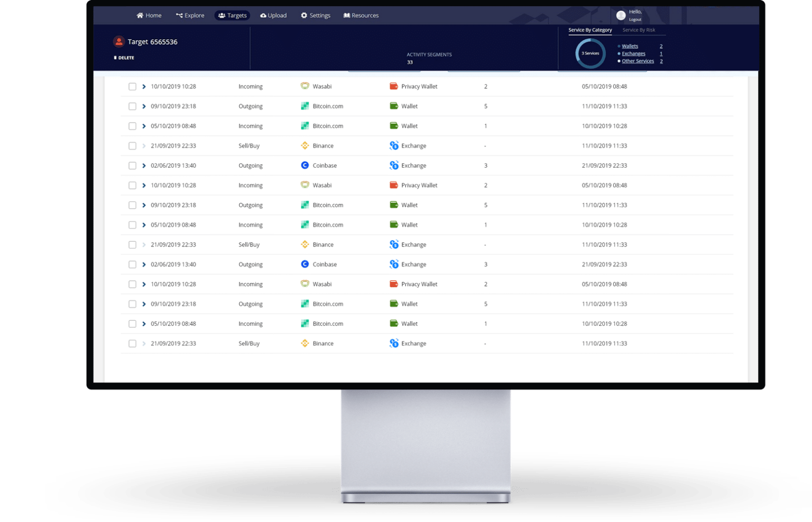Click the Binance icon in the Sell/Buy row
This screenshot has height=522, width=812.
click(305, 145)
